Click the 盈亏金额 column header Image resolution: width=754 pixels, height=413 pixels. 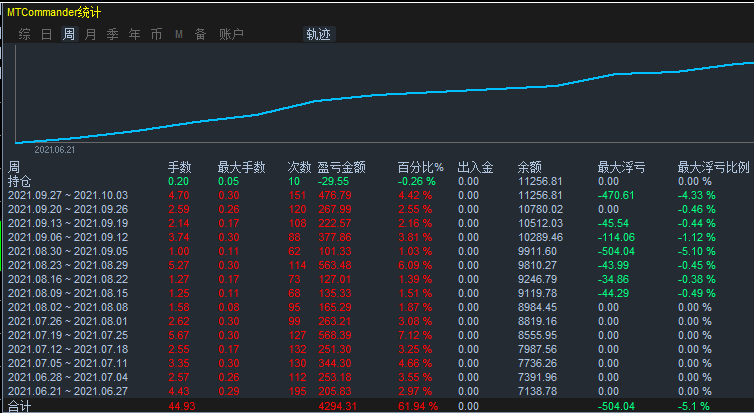[x=341, y=167]
